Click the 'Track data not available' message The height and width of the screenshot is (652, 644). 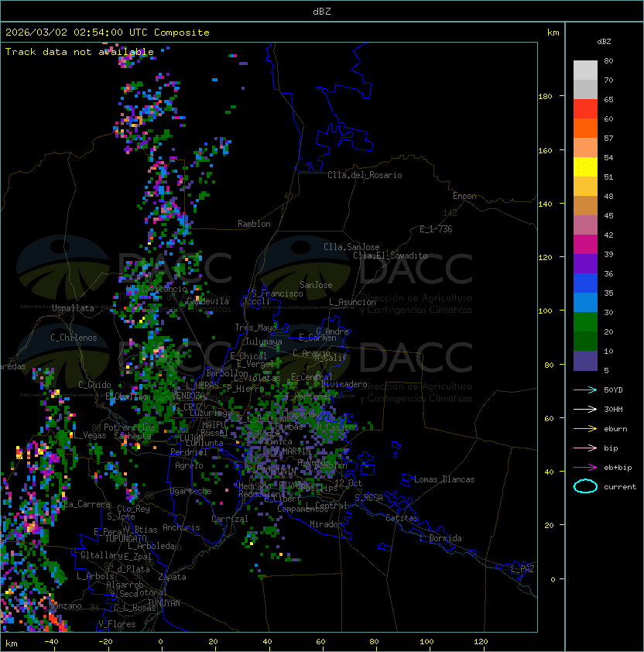pyautogui.click(x=80, y=52)
